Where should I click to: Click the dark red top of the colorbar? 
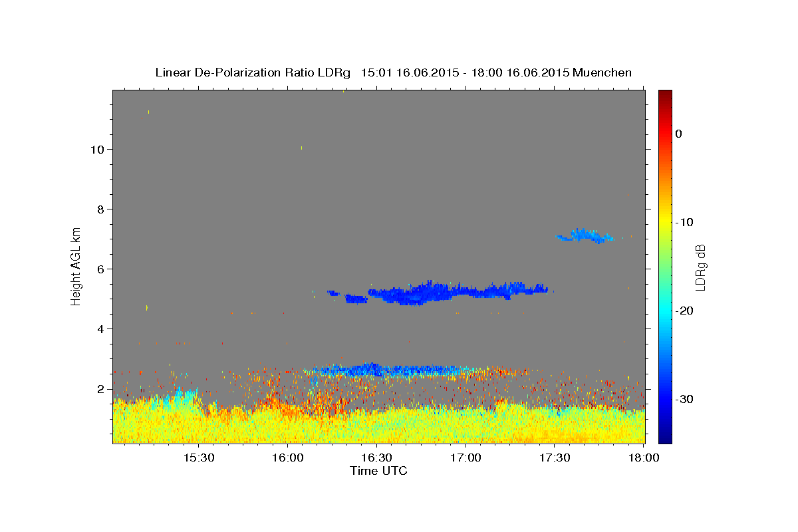pos(665,94)
